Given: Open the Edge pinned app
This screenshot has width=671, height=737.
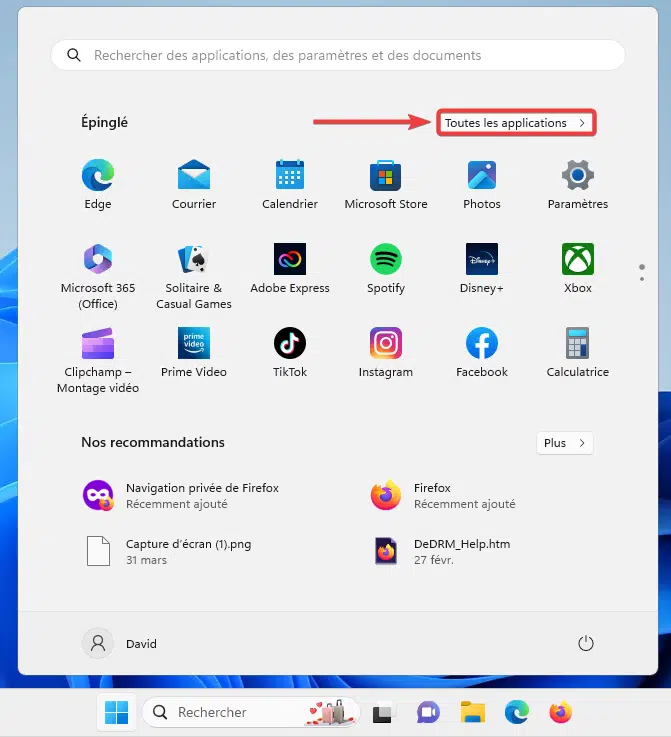Looking at the screenshot, I should tap(98, 184).
